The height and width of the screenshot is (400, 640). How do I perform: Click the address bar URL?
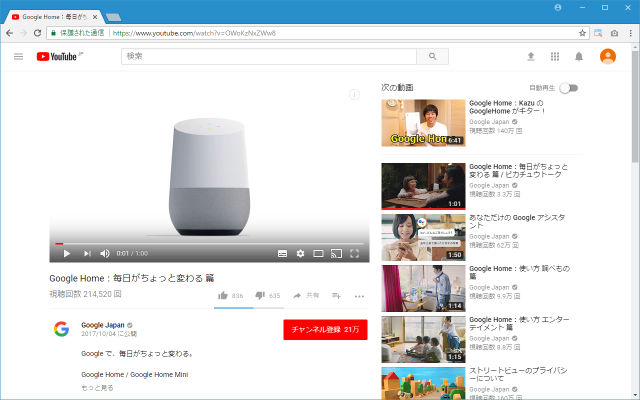tap(194, 33)
